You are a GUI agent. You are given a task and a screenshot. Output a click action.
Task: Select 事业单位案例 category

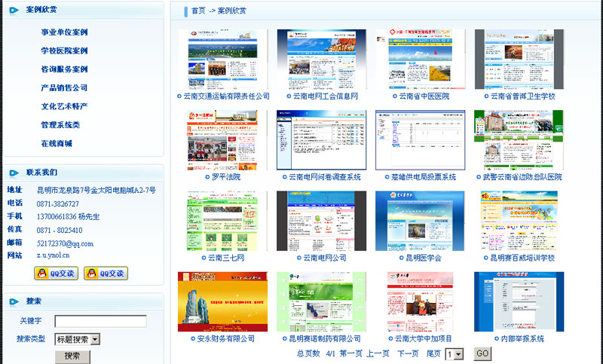65,32
